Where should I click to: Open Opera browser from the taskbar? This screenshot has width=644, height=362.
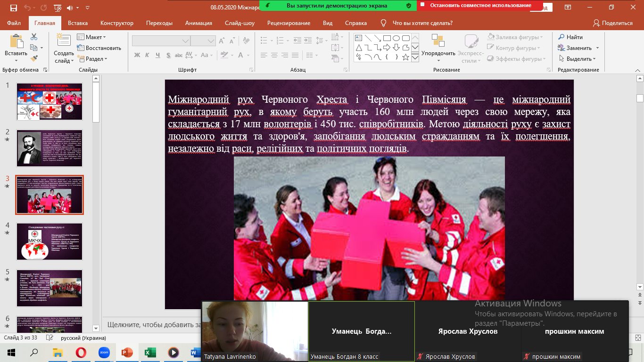click(81, 353)
